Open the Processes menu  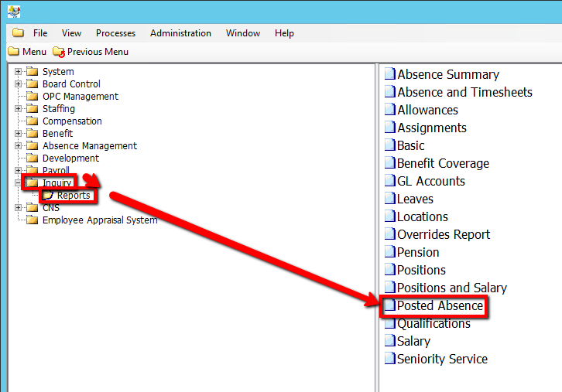click(115, 33)
